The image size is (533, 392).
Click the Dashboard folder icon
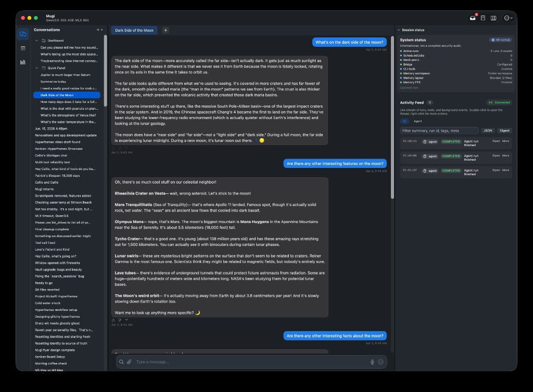(x=44, y=41)
